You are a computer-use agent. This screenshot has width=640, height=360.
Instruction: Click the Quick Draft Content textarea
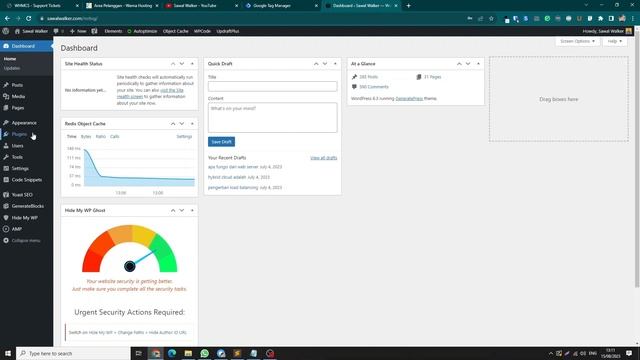click(x=273, y=118)
